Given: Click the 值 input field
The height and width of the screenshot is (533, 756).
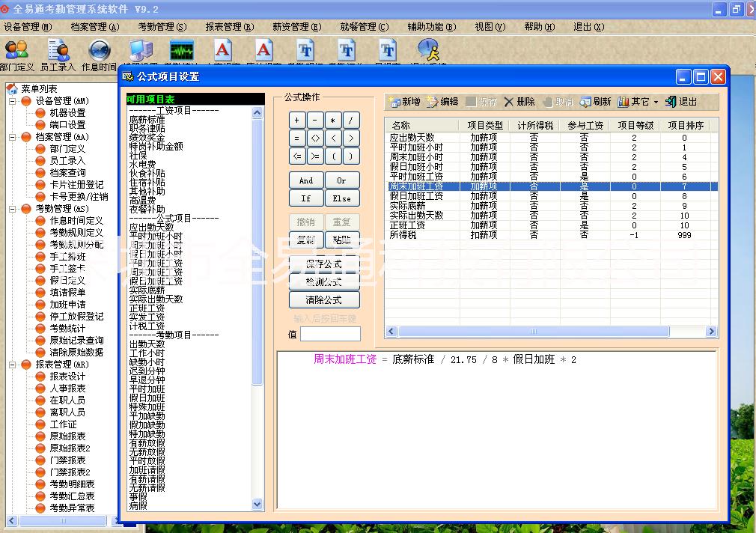Looking at the screenshot, I should point(330,334).
